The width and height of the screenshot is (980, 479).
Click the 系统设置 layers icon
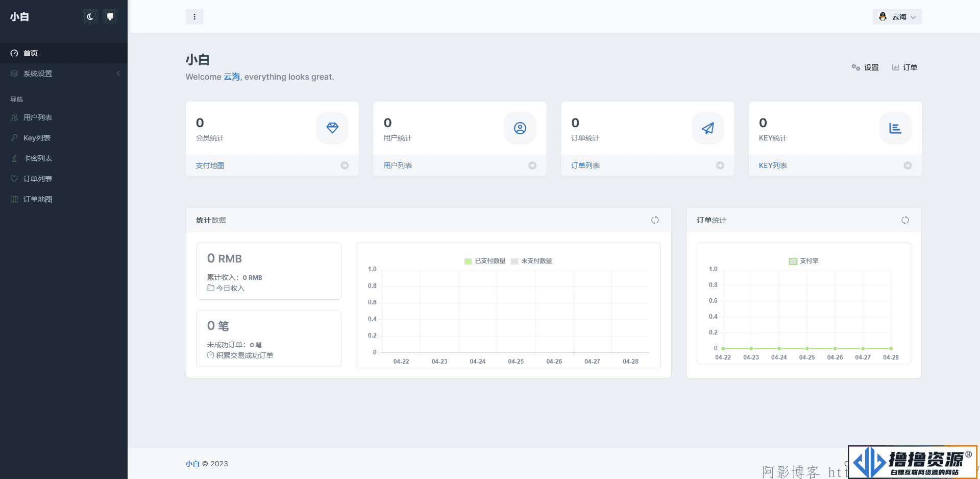pyautogui.click(x=14, y=74)
